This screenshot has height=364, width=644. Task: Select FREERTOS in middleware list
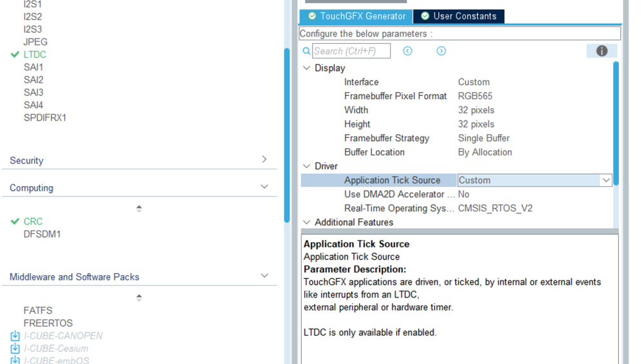point(48,323)
